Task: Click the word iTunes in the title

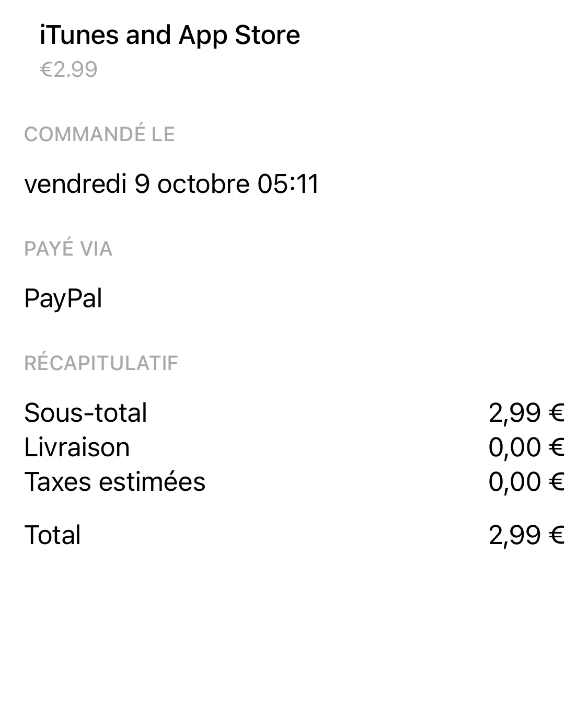Action: point(79,36)
